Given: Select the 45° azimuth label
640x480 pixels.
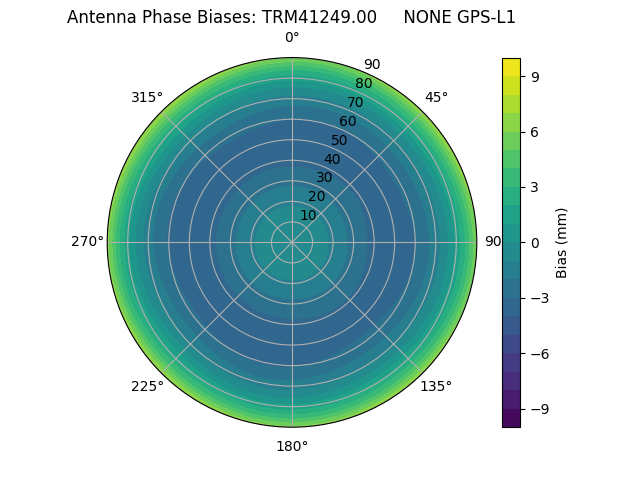Looking at the screenshot, I should (x=436, y=97).
